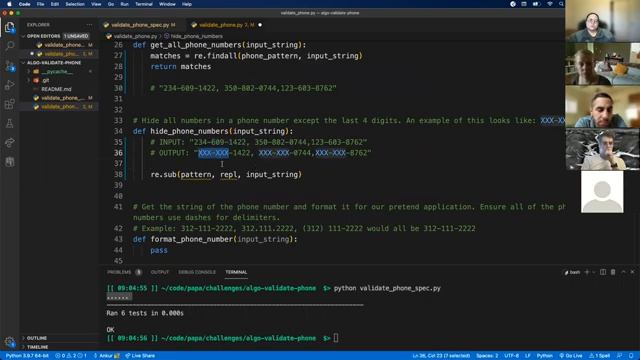
Task: Open the launch profile dropdown next to plus
Action: (x=594, y=272)
